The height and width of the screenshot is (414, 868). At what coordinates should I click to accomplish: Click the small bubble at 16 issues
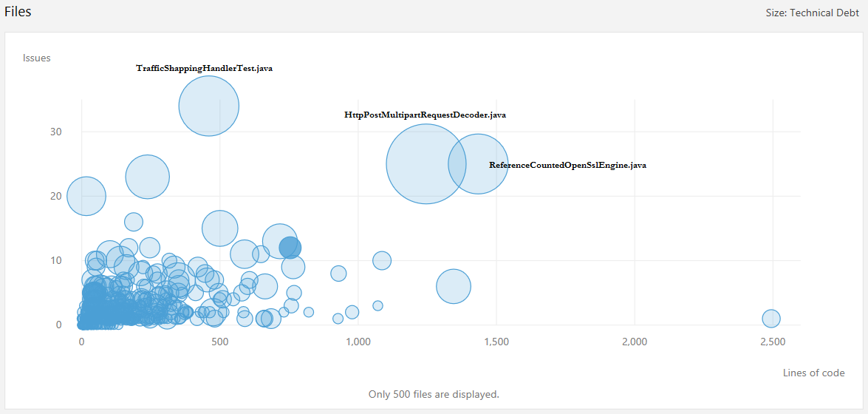pyautogui.click(x=134, y=222)
